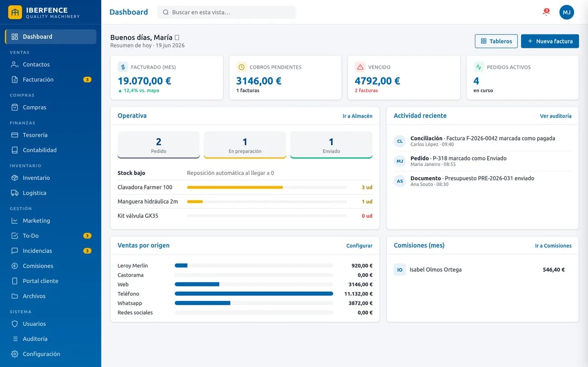Viewport: 588px width, 367px height.
Task: Click the Marketing chart icon
Action: [14, 221]
